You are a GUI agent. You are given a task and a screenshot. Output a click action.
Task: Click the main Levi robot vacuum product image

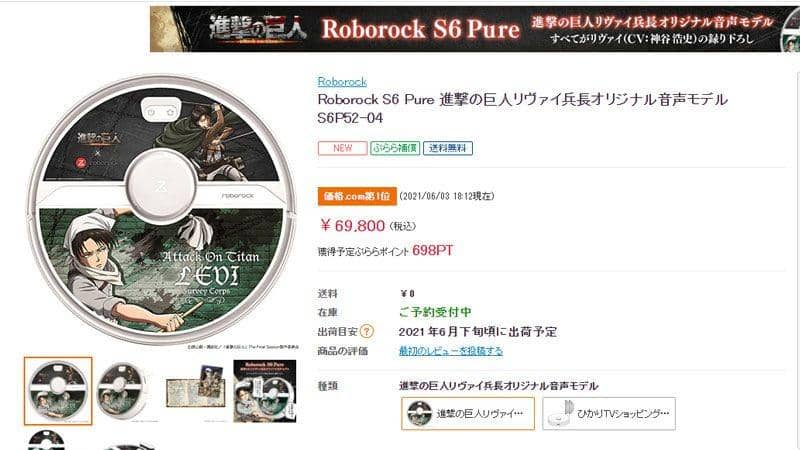162,209
